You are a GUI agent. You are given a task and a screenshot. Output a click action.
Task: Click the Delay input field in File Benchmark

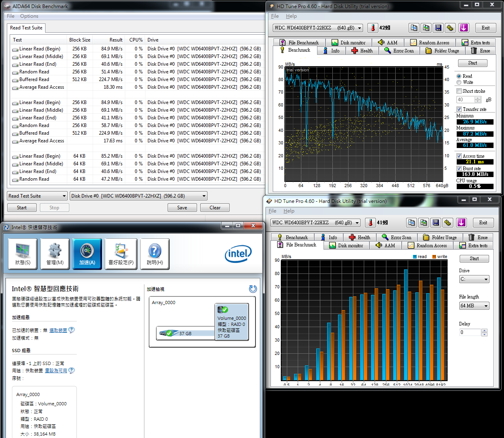click(471, 332)
